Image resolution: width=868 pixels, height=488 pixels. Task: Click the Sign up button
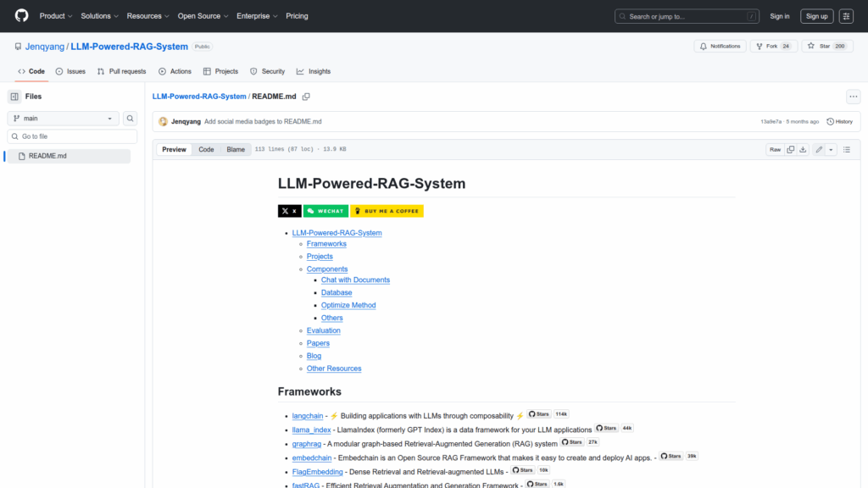tap(816, 16)
